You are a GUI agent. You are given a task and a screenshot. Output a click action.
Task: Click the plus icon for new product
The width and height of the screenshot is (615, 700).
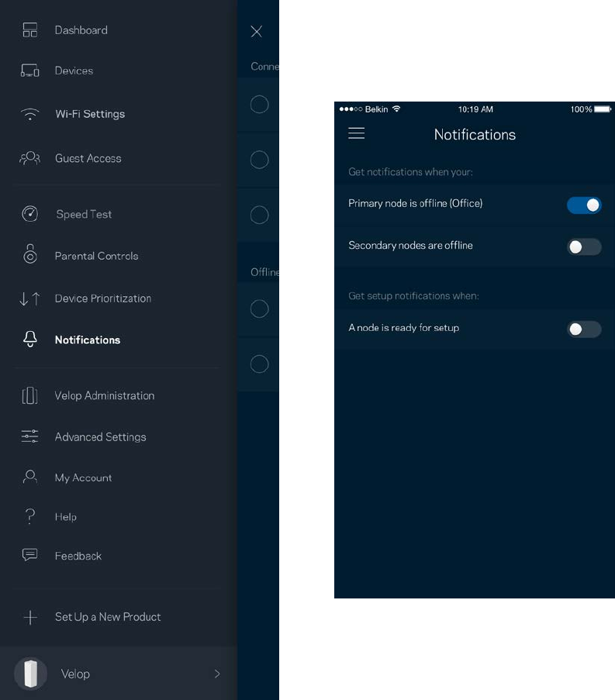point(30,617)
